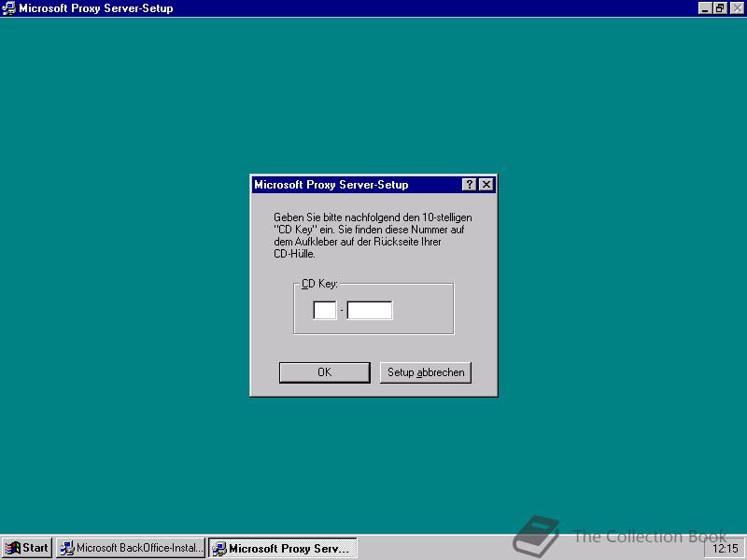
Task: Click the taskbar clock showing 12:15
Action: tap(726, 549)
